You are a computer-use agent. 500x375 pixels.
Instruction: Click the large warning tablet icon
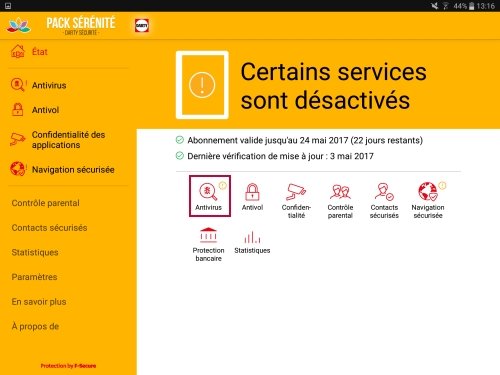pos(202,85)
